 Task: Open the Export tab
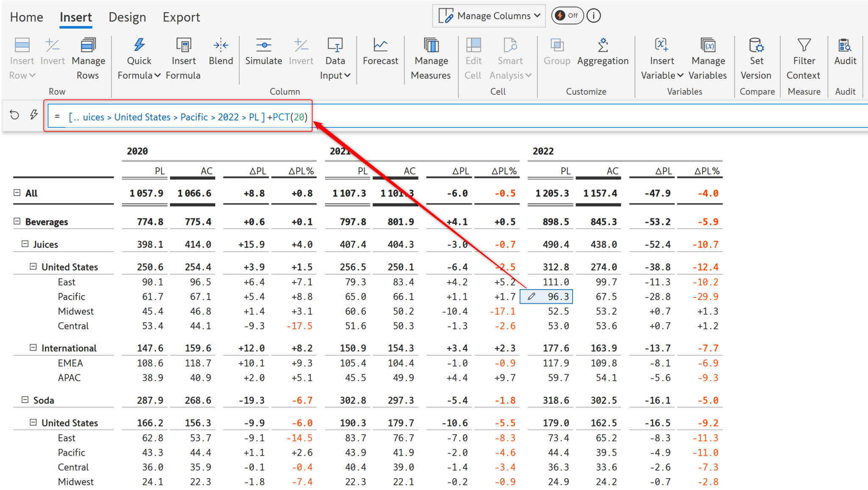[x=181, y=17]
